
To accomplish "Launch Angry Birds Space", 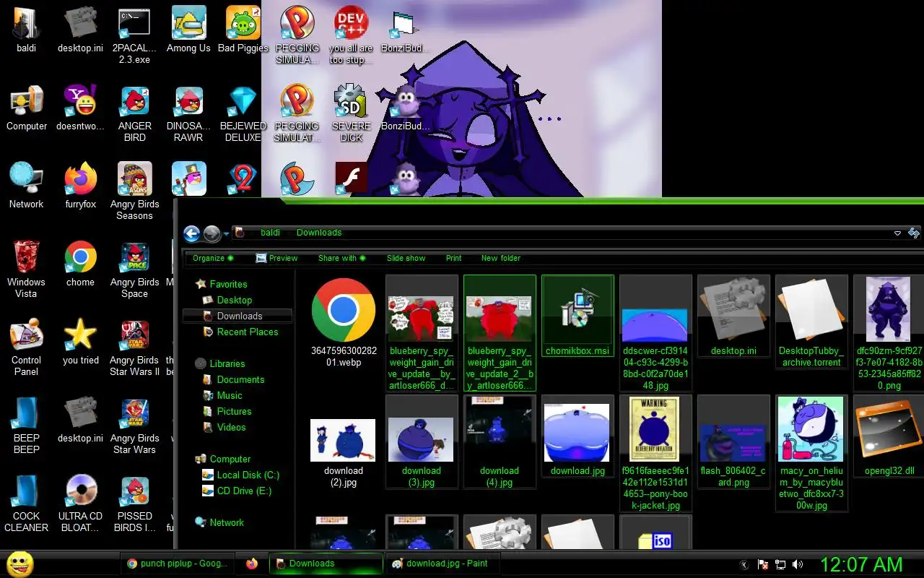I will [135, 269].
